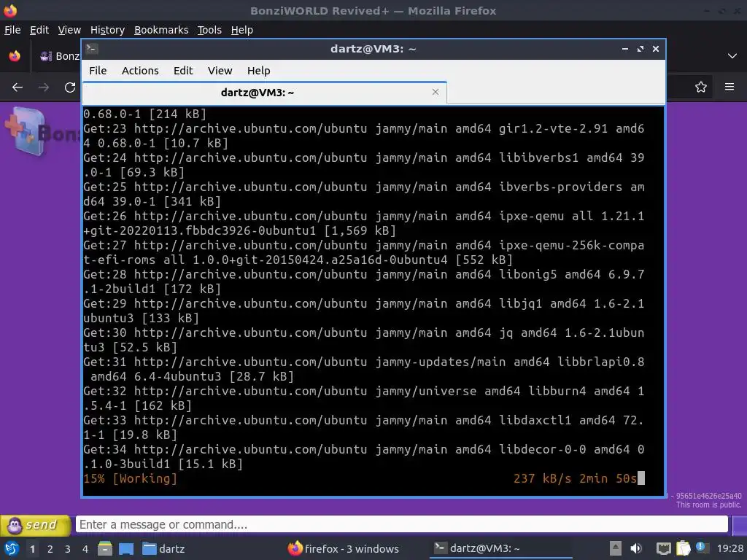Switch to workspace 3

(68, 549)
